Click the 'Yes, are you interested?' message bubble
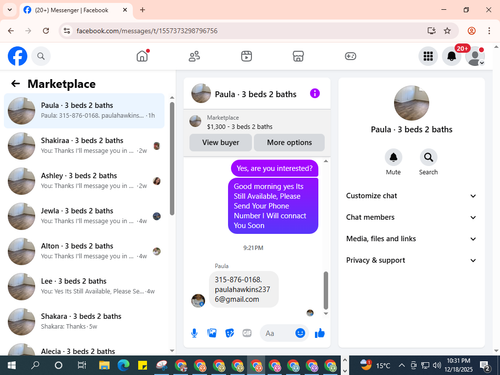The width and height of the screenshot is (500, 375). click(275, 168)
